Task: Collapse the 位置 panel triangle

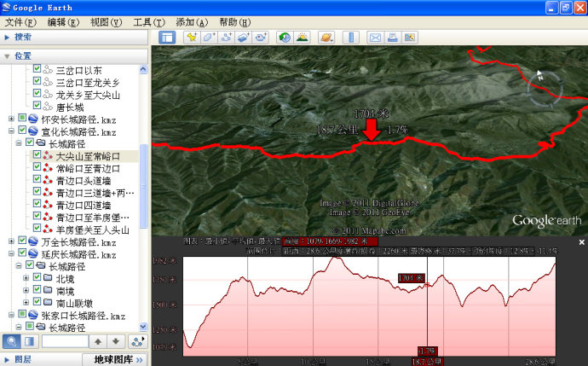Action: 7,56
